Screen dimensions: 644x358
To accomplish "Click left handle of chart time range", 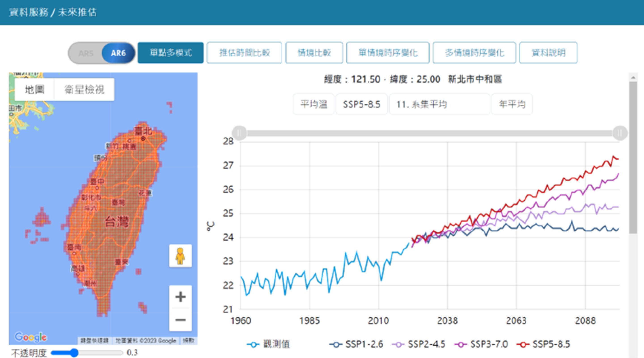I will [x=239, y=133].
